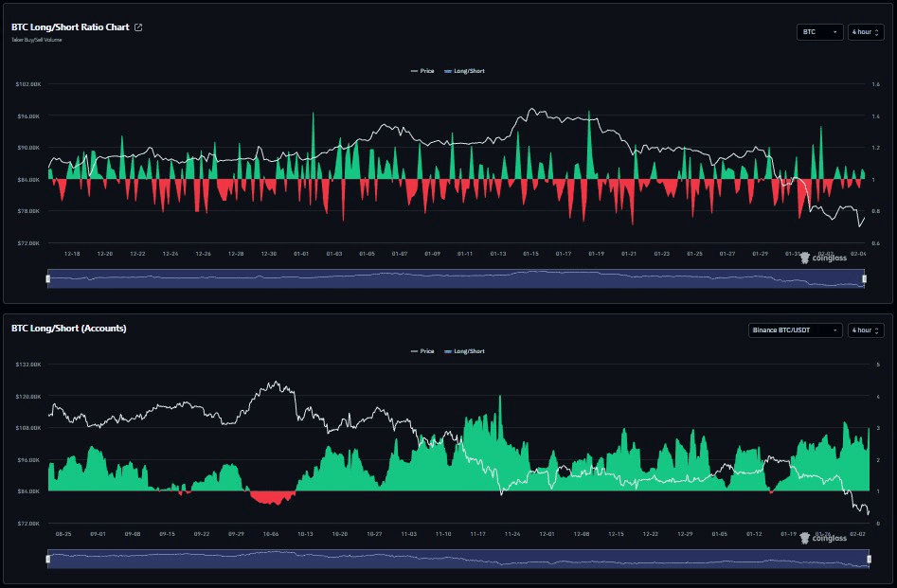Toggle the Long/Short legend in the Accounts chart
Viewport: 897px width, 588px height.
(x=464, y=351)
